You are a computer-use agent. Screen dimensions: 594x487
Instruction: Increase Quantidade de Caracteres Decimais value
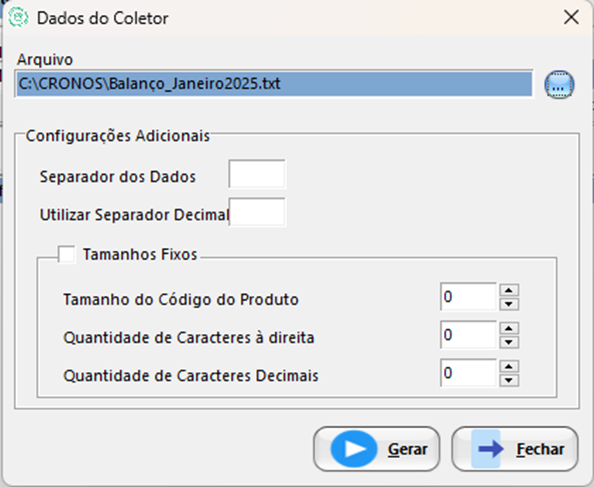pos(509,366)
